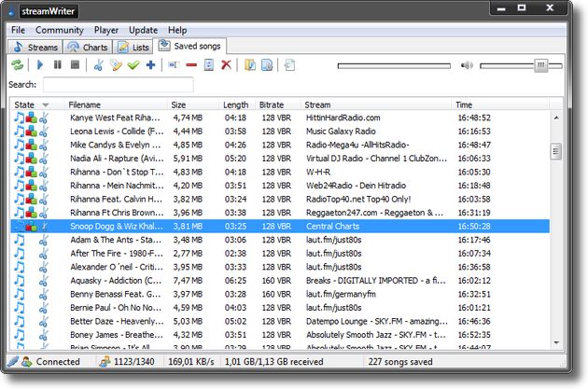Select the Saved songs tab
Viewport: 588px width, 389px height.
point(190,46)
